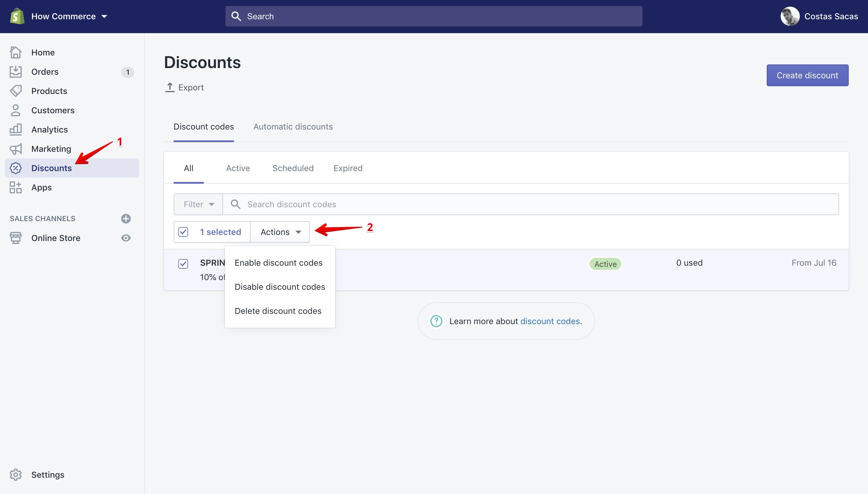The height and width of the screenshot is (494, 868).
Task: Uncheck the SPRING discount row checkbox
Action: (183, 264)
